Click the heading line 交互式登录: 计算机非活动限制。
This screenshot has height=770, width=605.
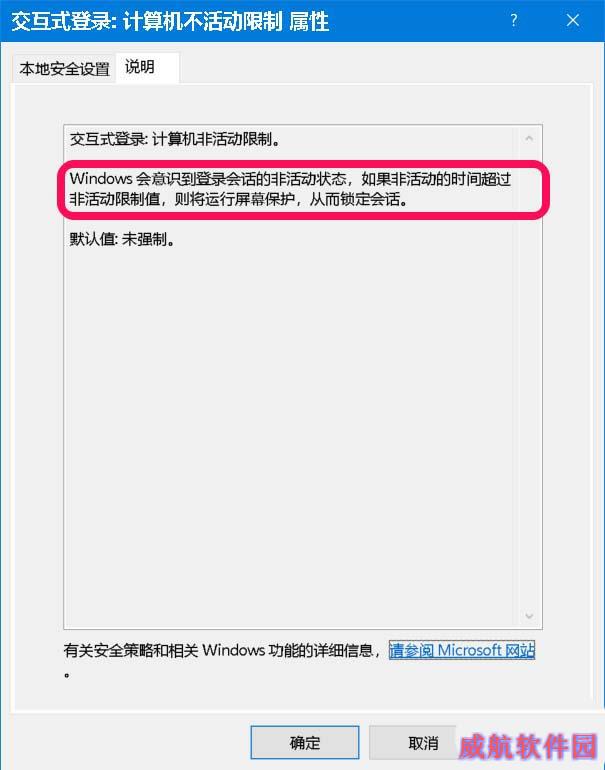tap(175, 139)
